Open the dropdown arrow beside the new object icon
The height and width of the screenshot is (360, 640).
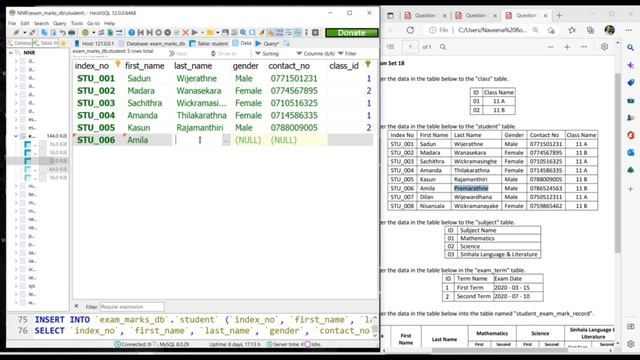(x=93, y=33)
